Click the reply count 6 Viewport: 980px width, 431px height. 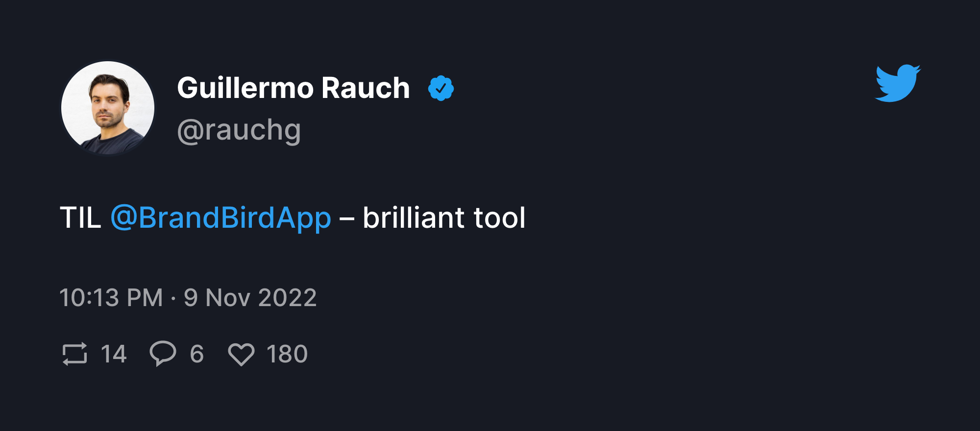click(197, 354)
